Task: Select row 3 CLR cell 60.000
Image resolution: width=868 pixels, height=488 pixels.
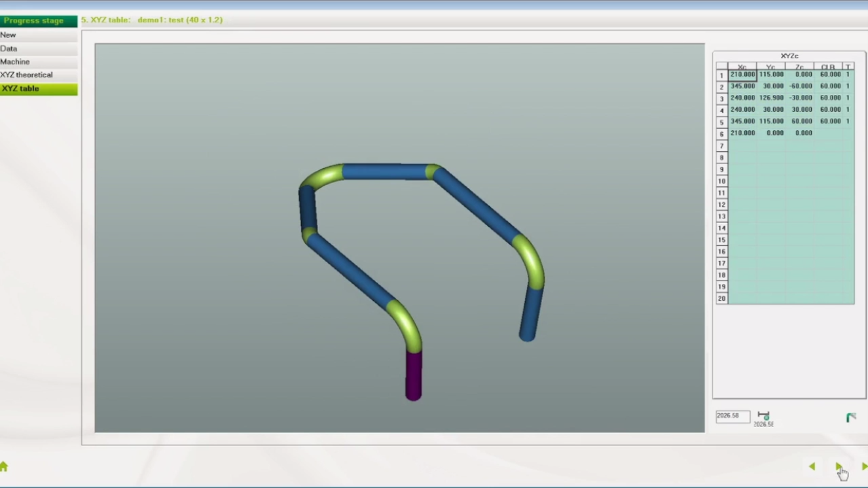Action: (x=828, y=98)
